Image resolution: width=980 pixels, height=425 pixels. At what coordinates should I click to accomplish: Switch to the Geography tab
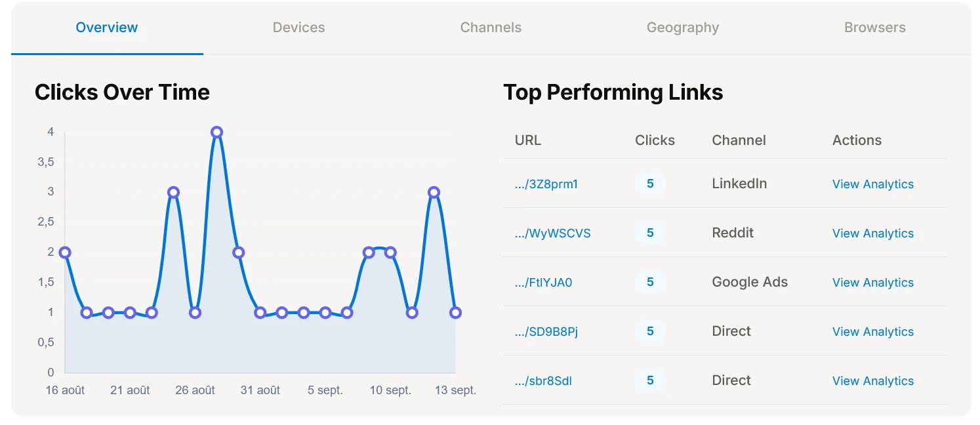[683, 28]
